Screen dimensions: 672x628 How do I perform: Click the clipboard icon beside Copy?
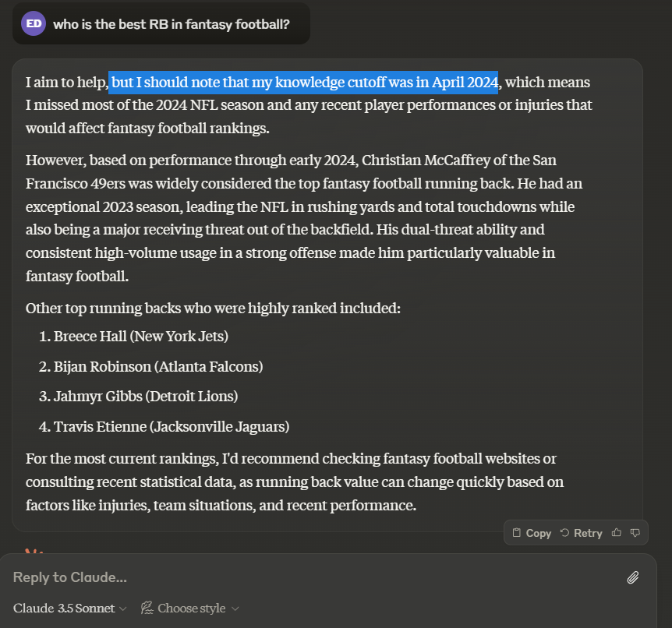point(516,533)
